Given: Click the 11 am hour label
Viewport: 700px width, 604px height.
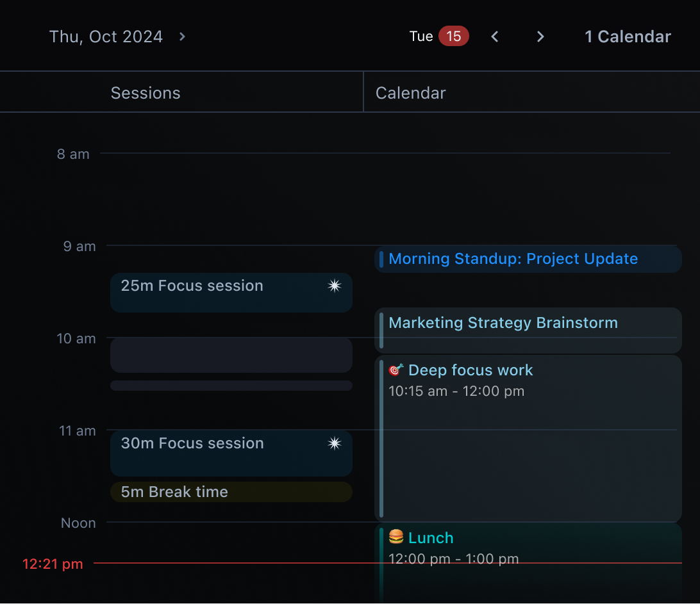Looking at the screenshot, I should click(77, 431).
